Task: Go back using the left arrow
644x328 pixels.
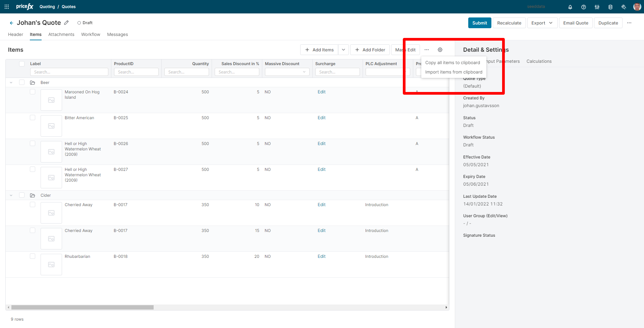Action: pos(11,23)
